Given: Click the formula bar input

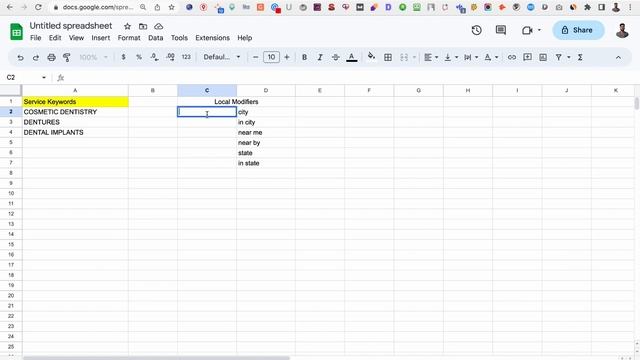Looking at the screenshot, I should 351,78.
